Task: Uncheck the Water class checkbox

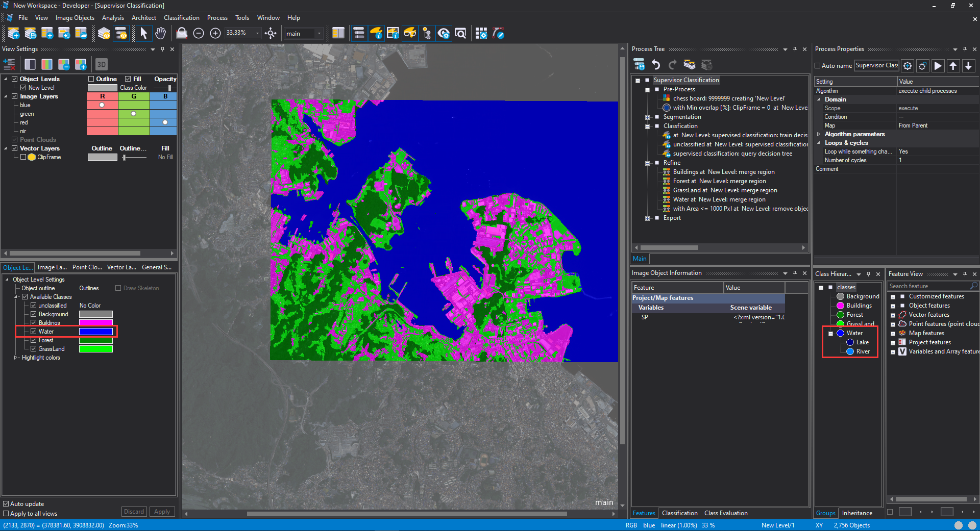Action: [34, 332]
